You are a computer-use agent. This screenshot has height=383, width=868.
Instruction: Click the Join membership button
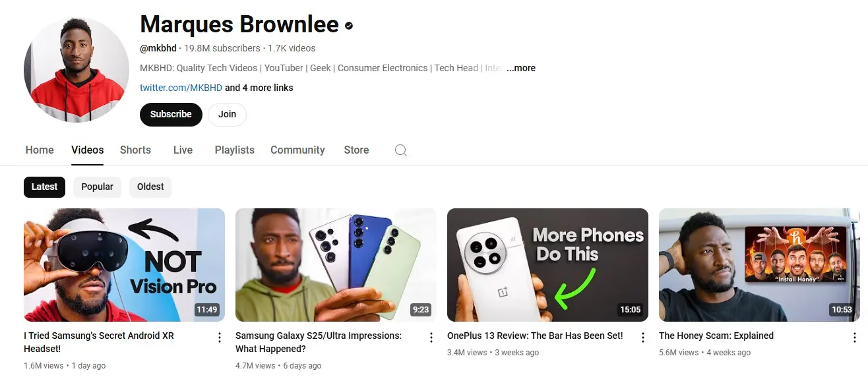pos(227,114)
